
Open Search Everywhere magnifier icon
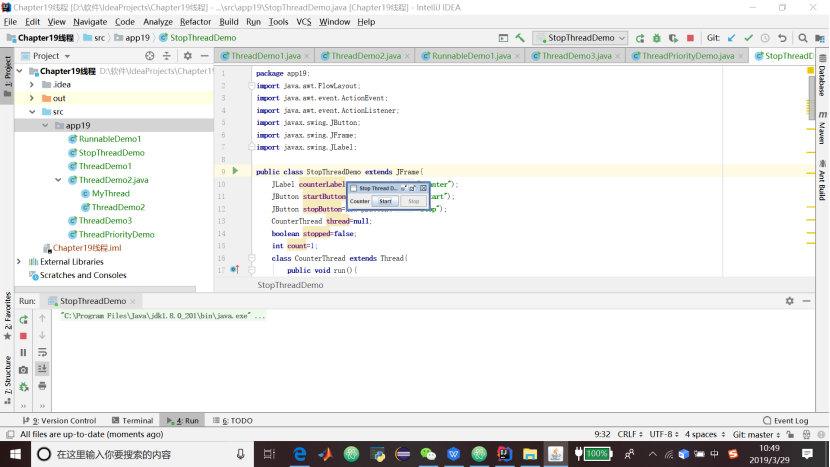801,38
